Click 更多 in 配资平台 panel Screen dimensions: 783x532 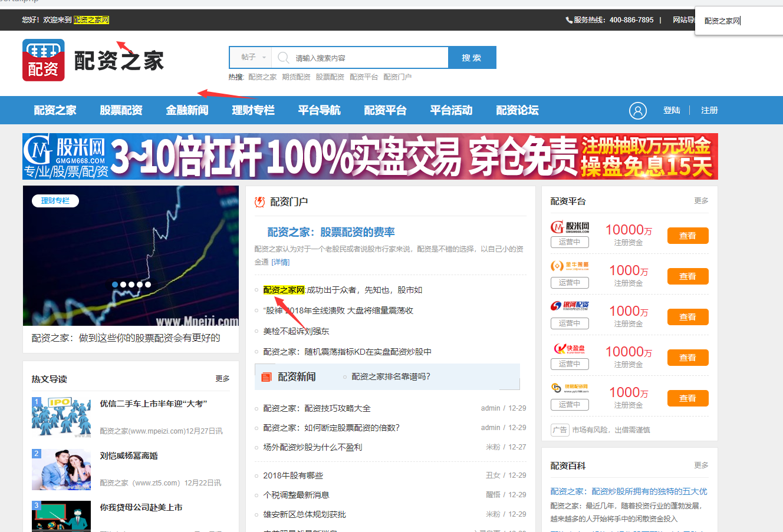pos(701,201)
